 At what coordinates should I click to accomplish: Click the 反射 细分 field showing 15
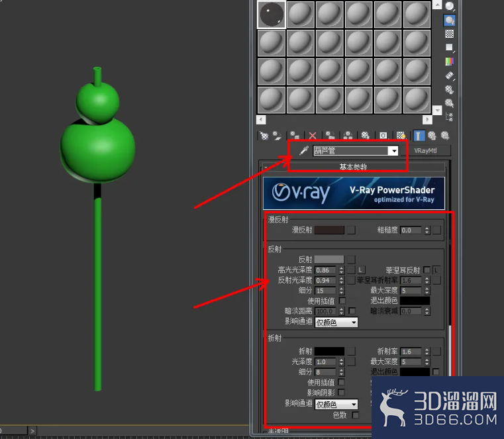pyautogui.click(x=325, y=291)
